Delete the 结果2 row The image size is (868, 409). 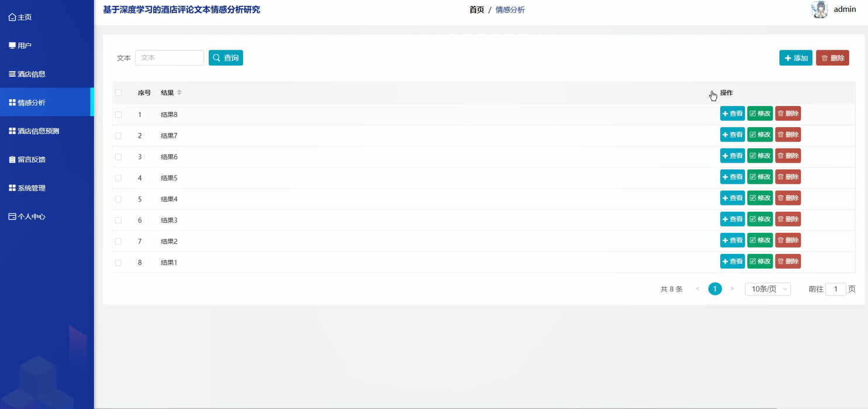(788, 240)
